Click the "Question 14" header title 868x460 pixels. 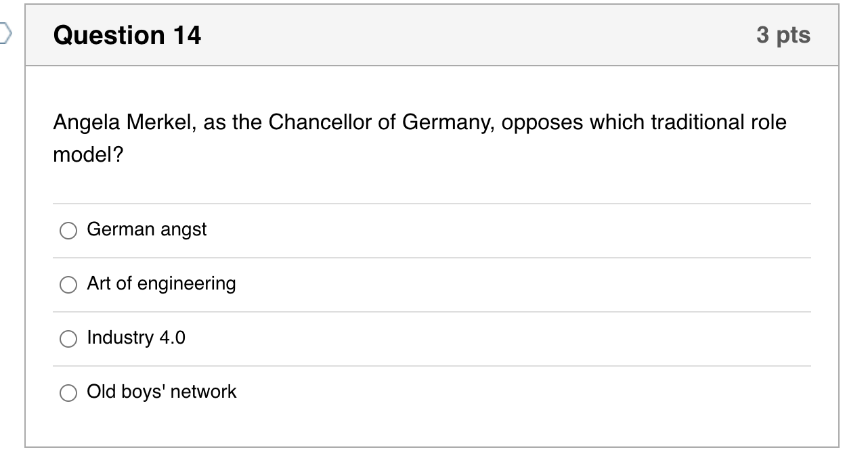[x=126, y=34]
